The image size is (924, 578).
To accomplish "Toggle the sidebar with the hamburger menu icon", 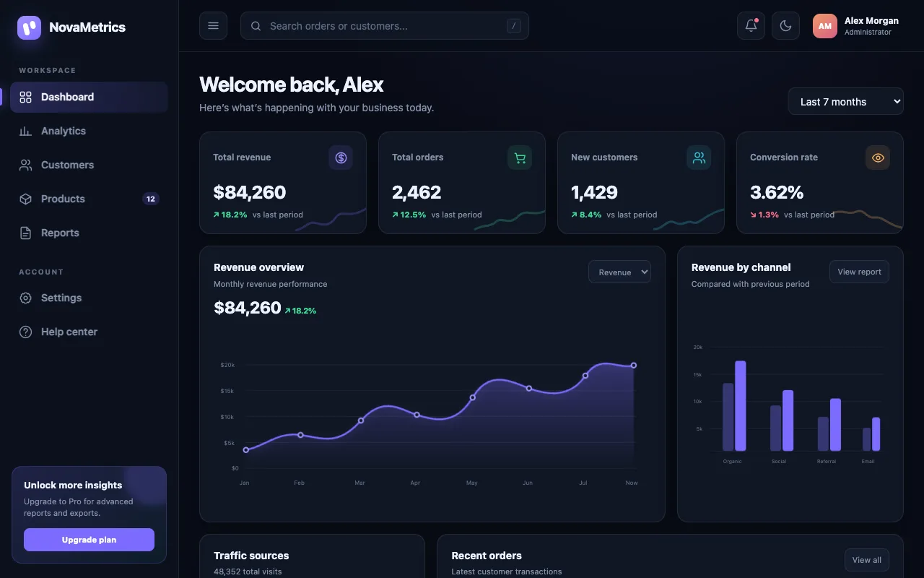I will 213,25.
